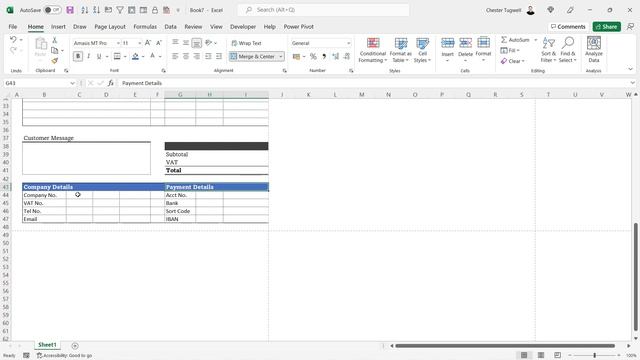Open the File menu
Viewport: 640px width, 360px height.
(13, 27)
